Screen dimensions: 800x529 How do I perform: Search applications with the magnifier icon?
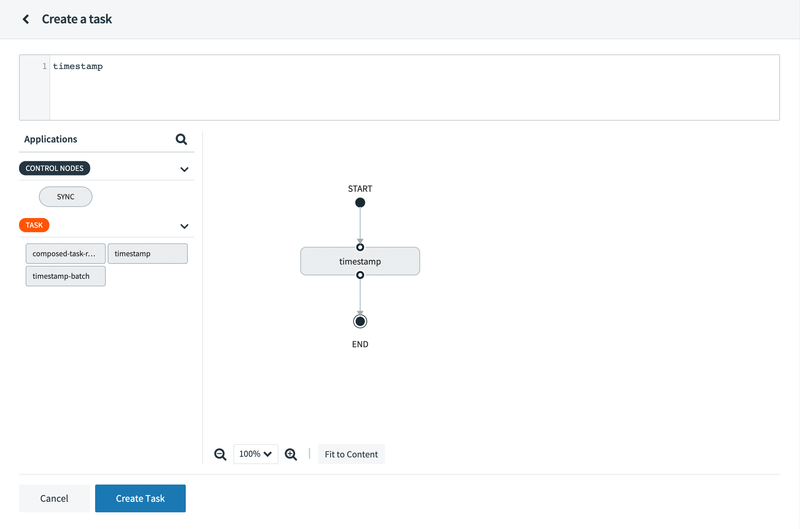click(x=181, y=139)
